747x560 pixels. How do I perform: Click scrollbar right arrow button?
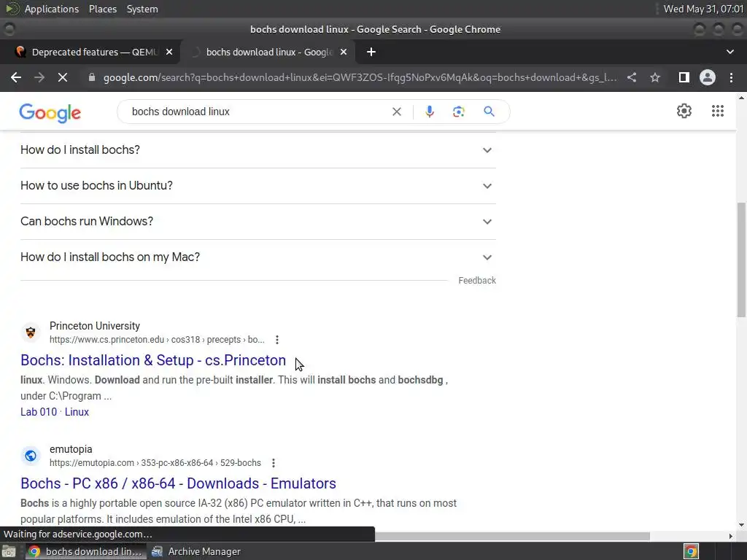coord(731,536)
